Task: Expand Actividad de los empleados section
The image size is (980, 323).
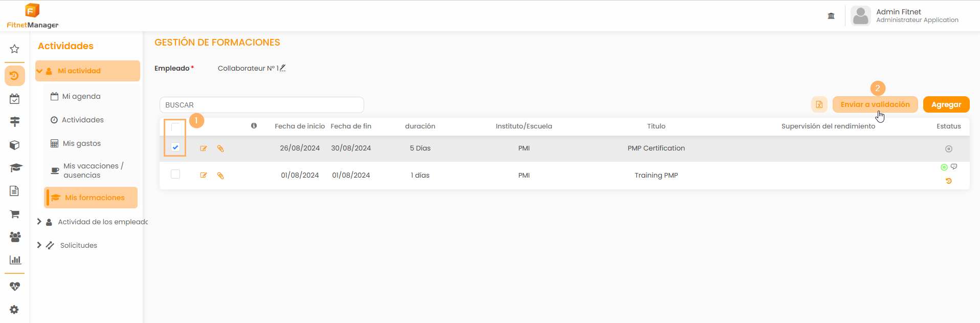Action: [39, 222]
